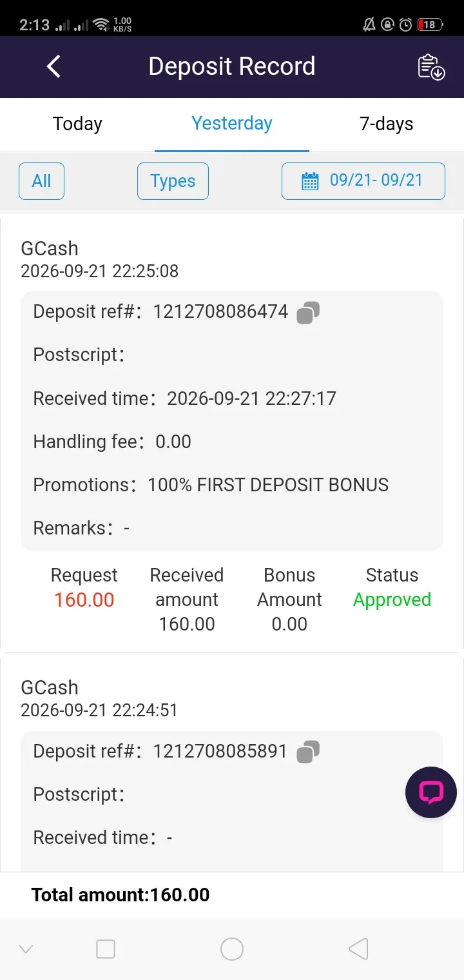The width and height of the screenshot is (464, 980).
Task: Switch to the Today tab
Action: pyautogui.click(x=77, y=124)
